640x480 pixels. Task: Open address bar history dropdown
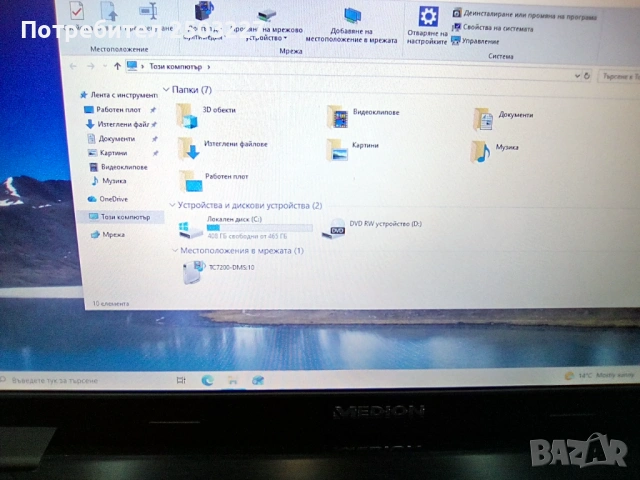click(577, 76)
